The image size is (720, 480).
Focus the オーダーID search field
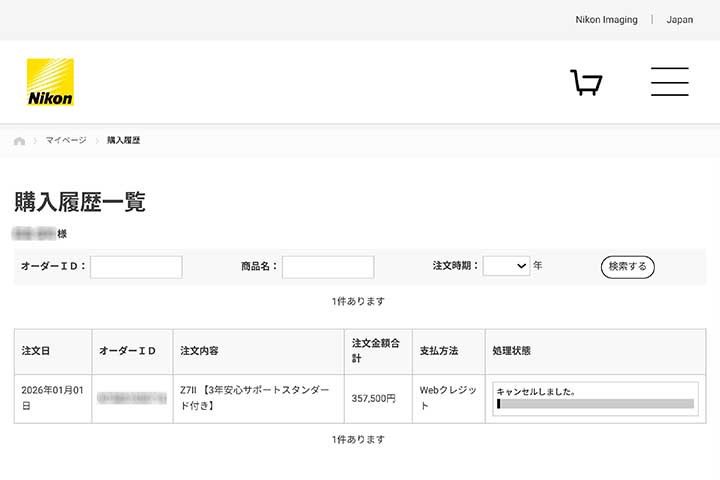tap(136, 267)
